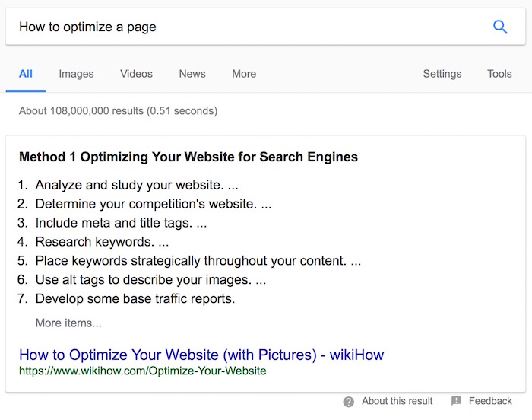Click the About this result text

397,401
